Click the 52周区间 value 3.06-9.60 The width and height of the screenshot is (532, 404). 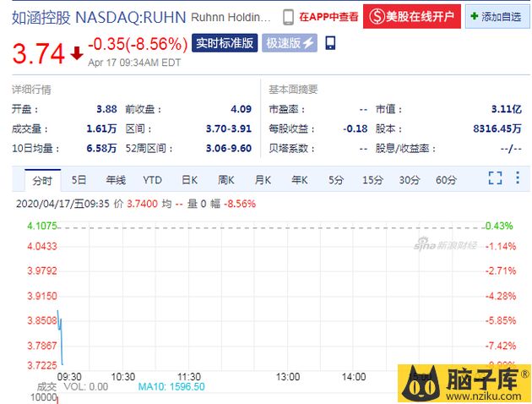point(229,149)
